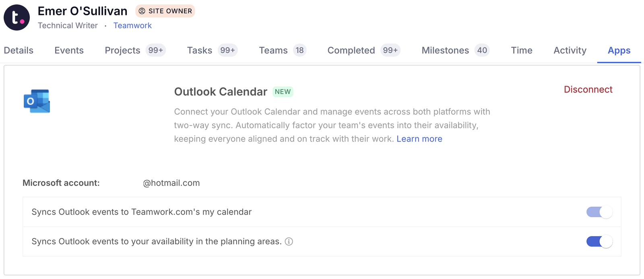Screen dimensions: 644x279
Task: Click the Teamwork avatar logo icon
Action: click(17, 18)
